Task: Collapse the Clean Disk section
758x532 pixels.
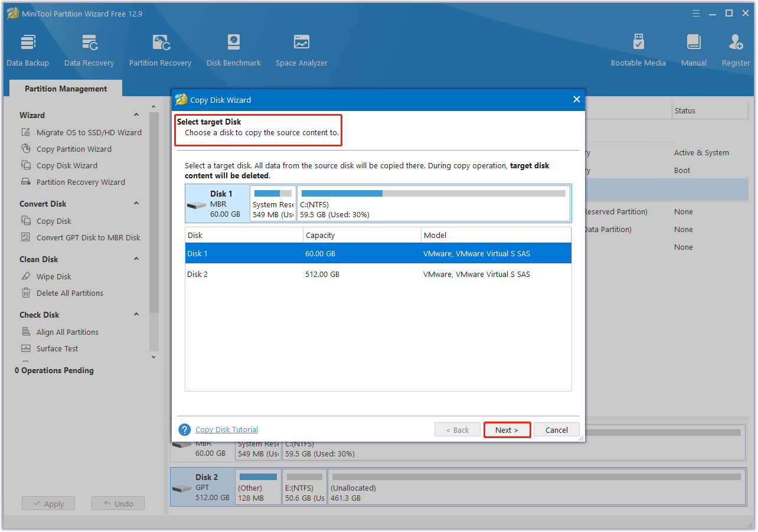Action: pyautogui.click(x=136, y=259)
